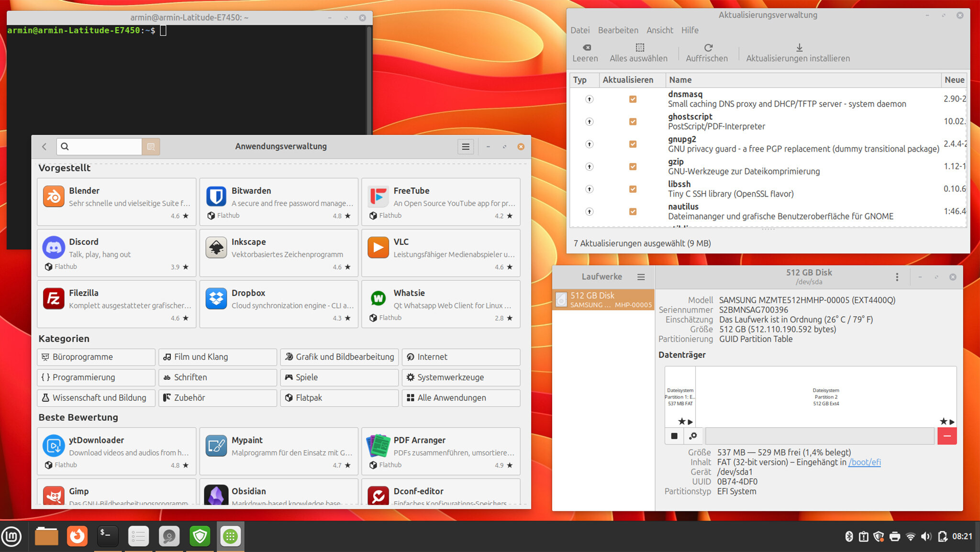Open the Flatpak category
980x552 pixels.
[x=339, y=398]
